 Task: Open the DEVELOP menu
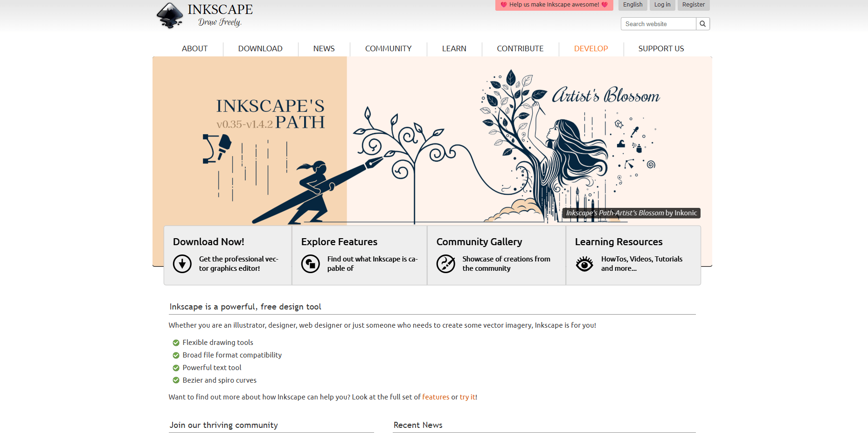[591, 48]
